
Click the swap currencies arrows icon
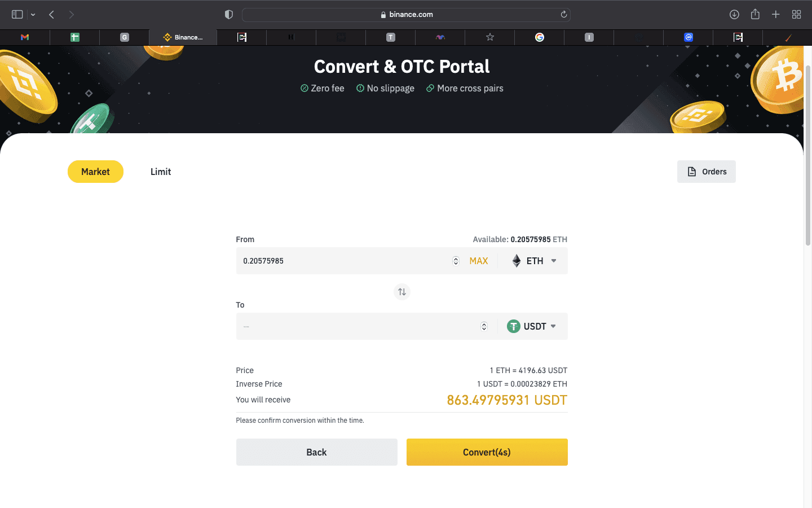(x=401, y=292)
